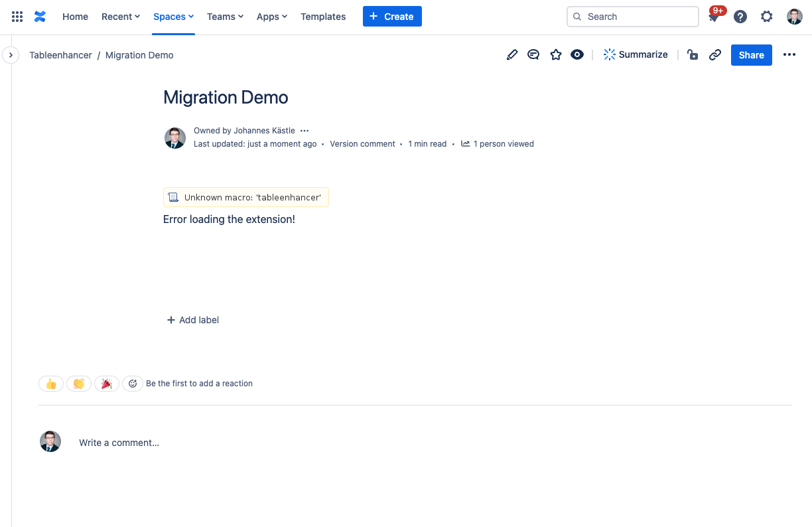This screenshot has width=812, height=527.
Task: Open the help question mark icon
Action: point(740,17)
